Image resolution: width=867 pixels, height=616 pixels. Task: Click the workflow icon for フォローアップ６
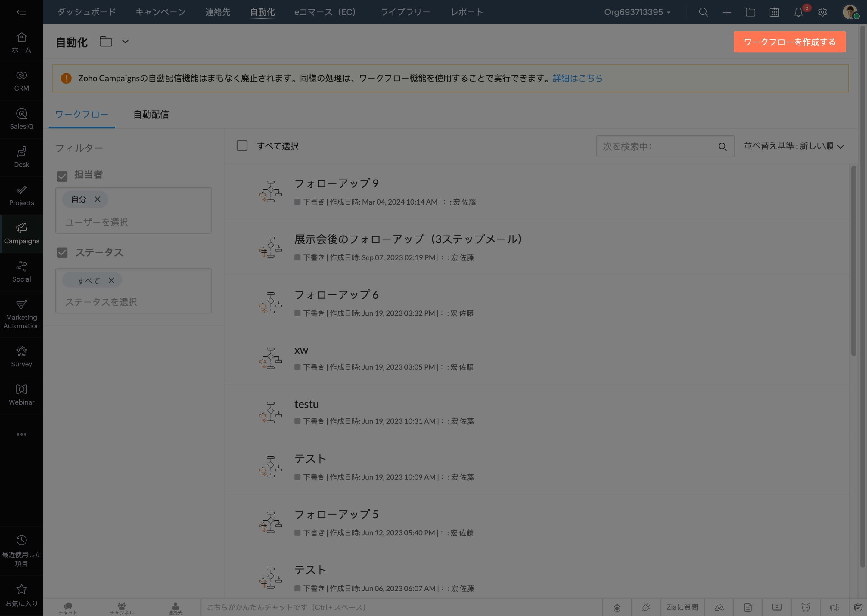tap(270, 302)
